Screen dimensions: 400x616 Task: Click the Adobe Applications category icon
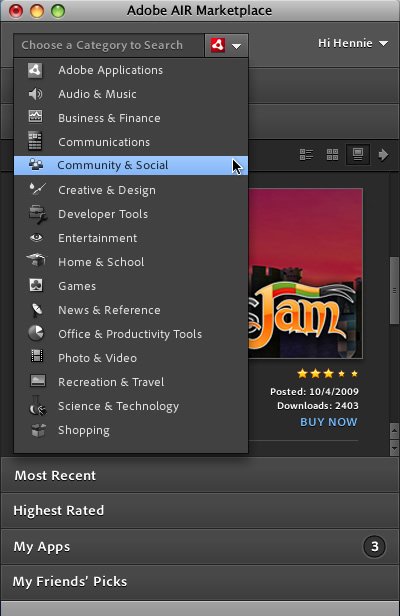coord(35,70)
